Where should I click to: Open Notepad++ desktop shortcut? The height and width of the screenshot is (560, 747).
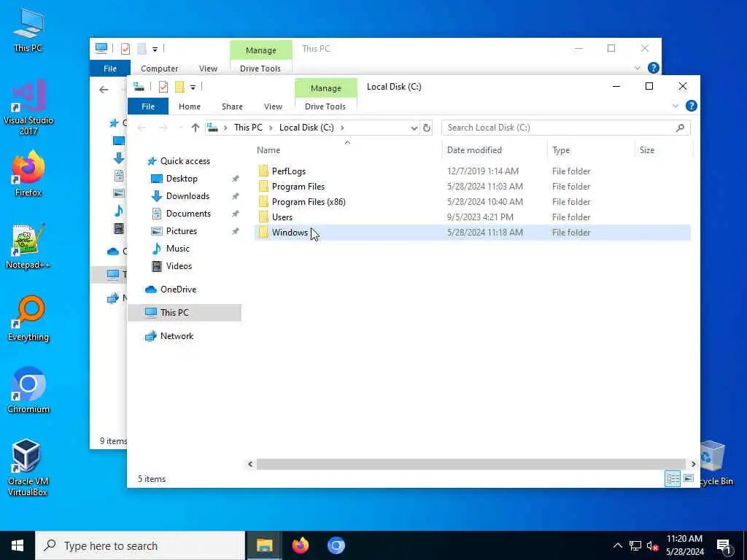tap(28, 246)
